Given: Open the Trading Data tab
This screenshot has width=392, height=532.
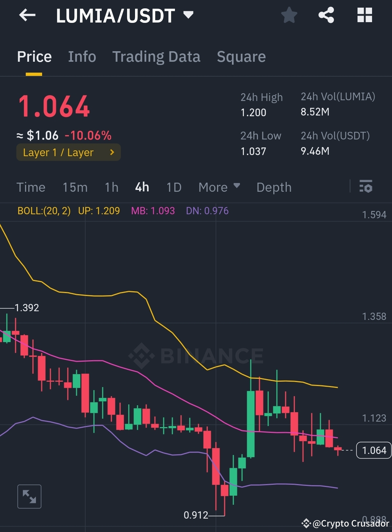Looking at the screenshot, I should tap(156, 57).
